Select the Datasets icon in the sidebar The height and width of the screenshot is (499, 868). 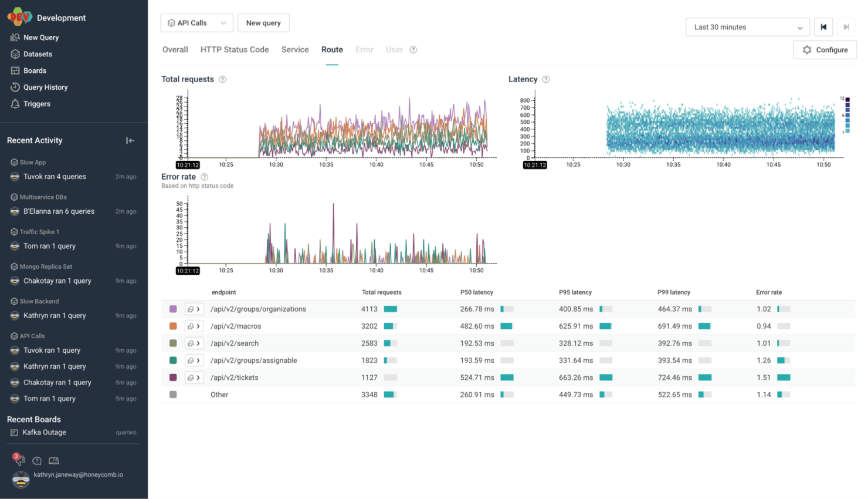click(36, 53)
